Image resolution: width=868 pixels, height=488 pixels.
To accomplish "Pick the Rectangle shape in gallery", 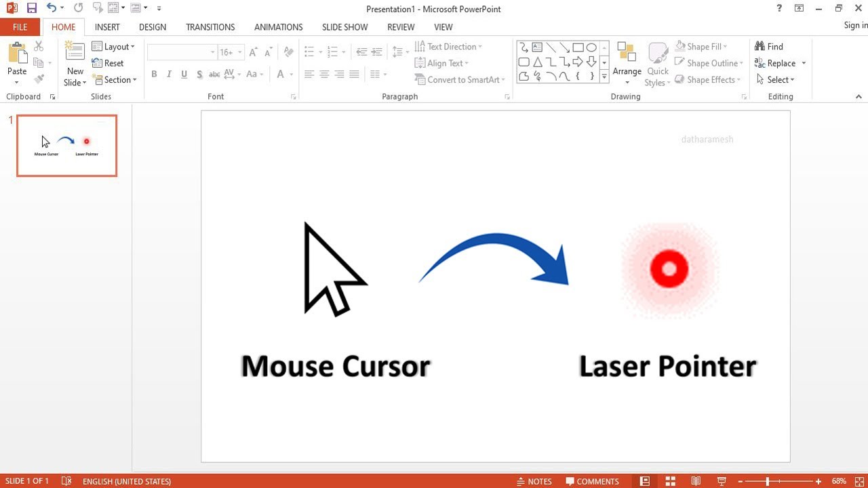I will tap(578, 47).
